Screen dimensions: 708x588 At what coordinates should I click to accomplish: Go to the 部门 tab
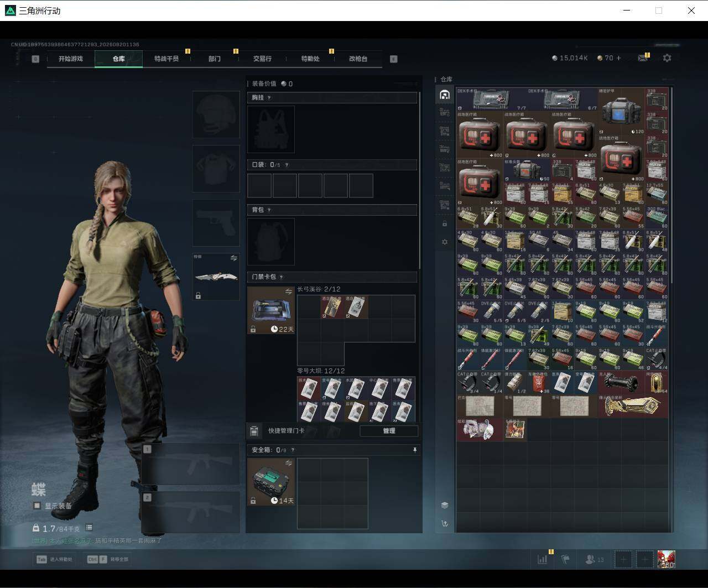(x=215, y=59)
